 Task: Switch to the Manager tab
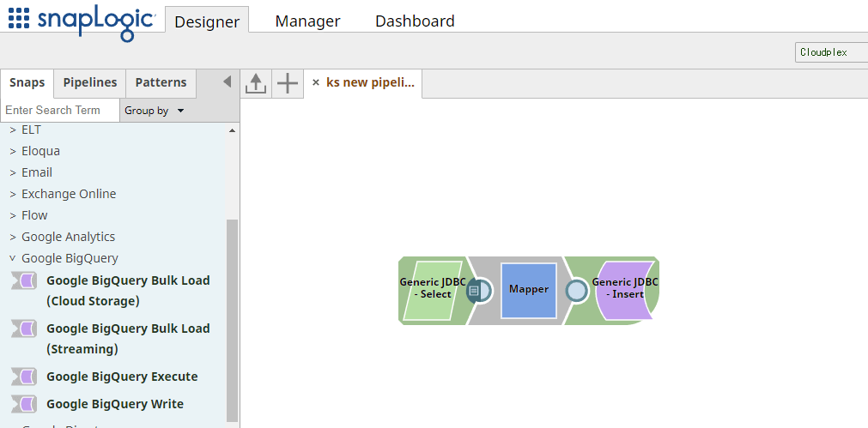point(307,21)
